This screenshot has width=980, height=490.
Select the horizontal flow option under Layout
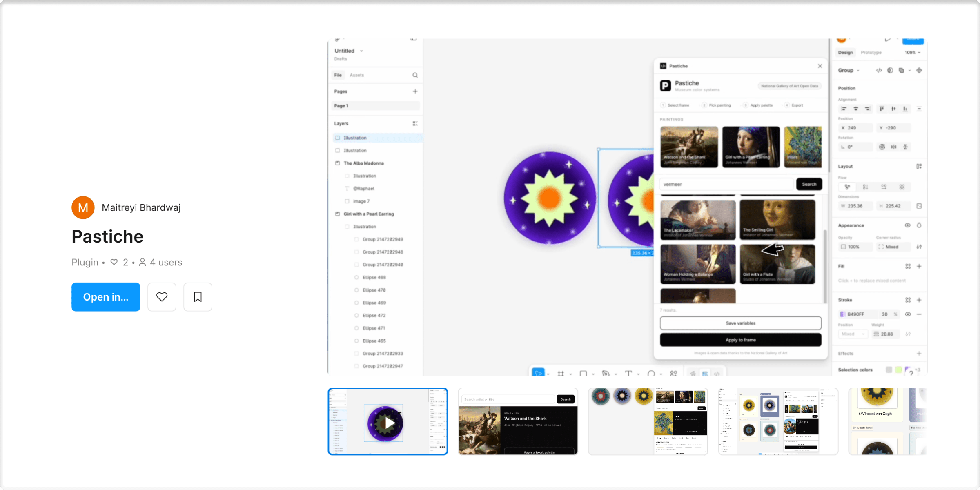pos(884,187)
